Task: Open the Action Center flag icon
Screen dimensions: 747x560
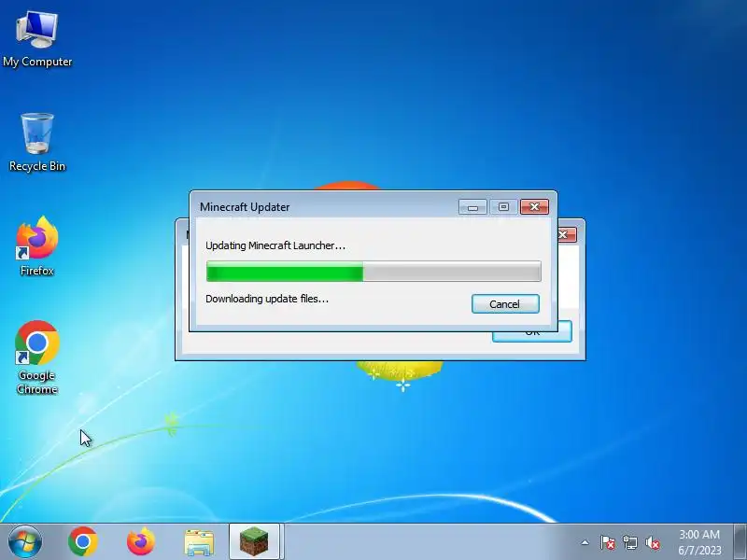Action: point(607,542)
